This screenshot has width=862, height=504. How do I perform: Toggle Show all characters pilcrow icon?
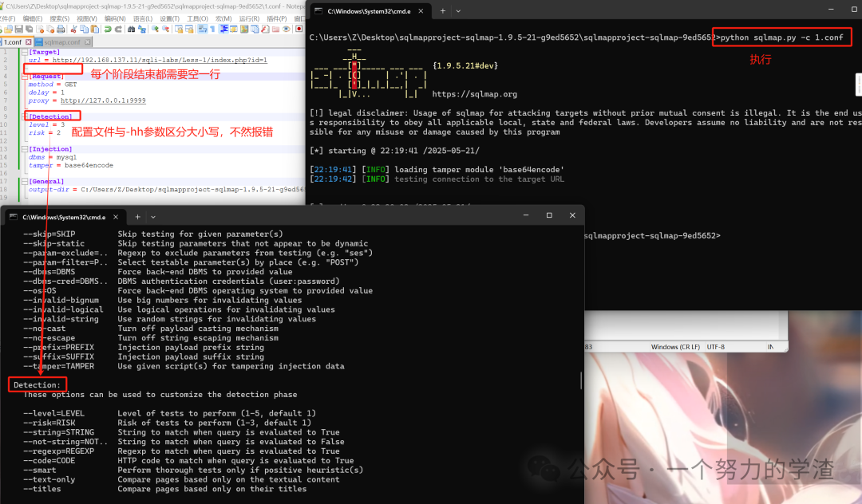pos(212,29)
